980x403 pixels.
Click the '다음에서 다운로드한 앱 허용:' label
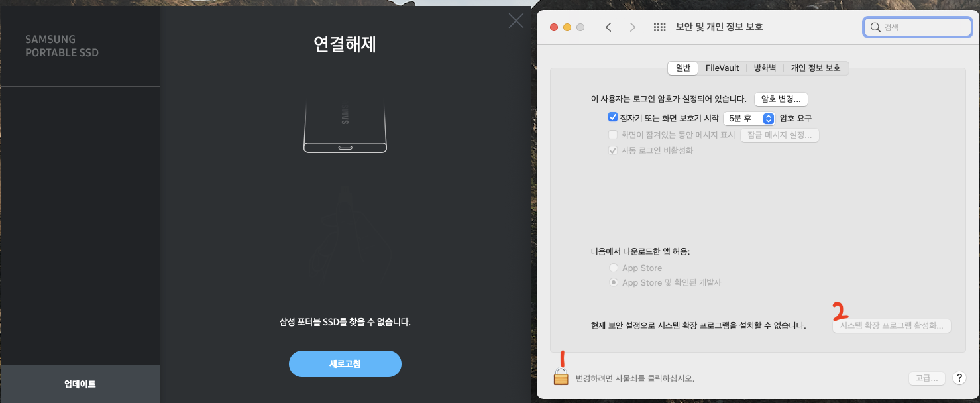(640, 251)
